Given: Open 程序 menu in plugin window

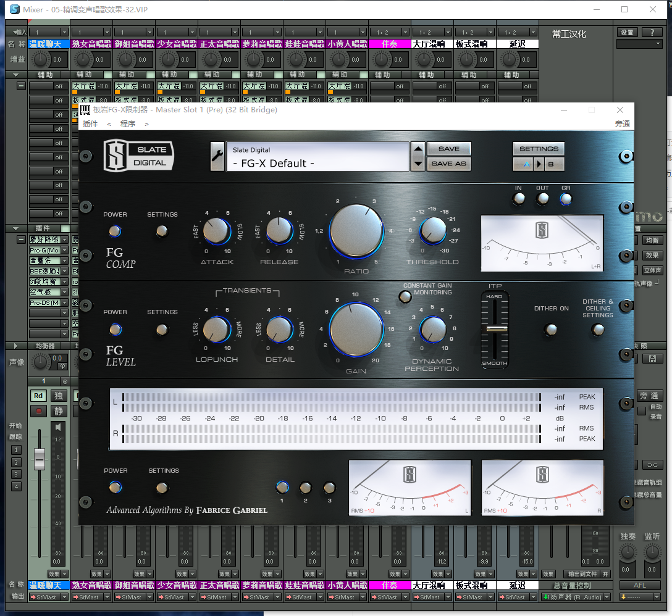Looking at the screenshot, I should point(128,124).
